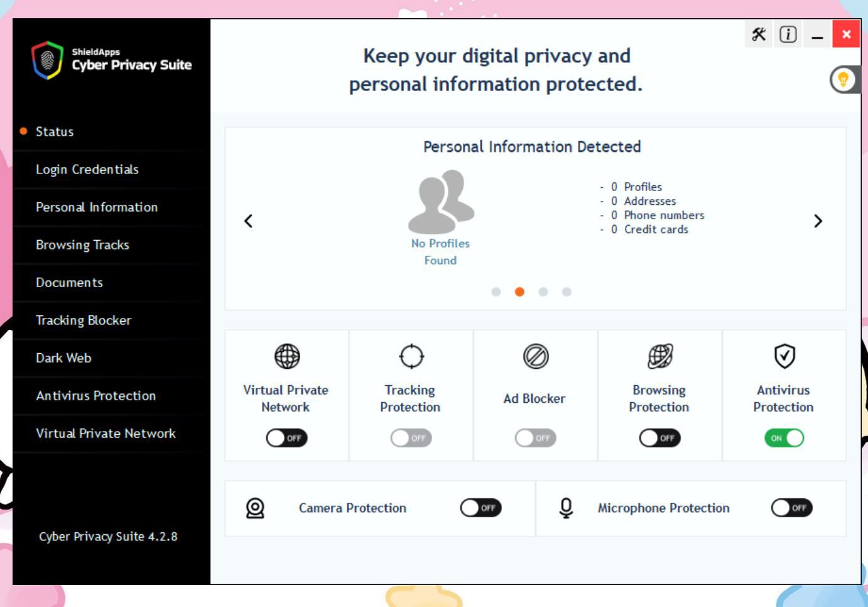Select the second orange carousel dot
Viewport: 868px width, 607px height.
519,292
